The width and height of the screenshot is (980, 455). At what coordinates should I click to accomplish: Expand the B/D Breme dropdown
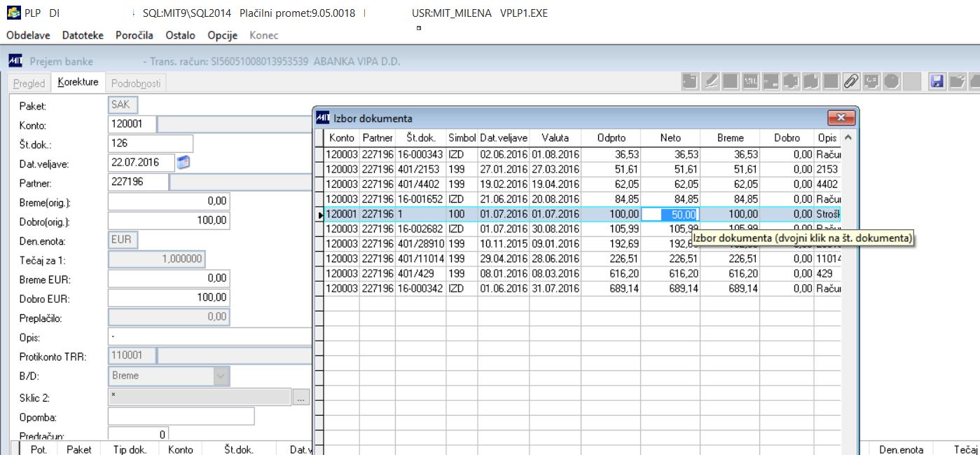click(x=221, y=376)
